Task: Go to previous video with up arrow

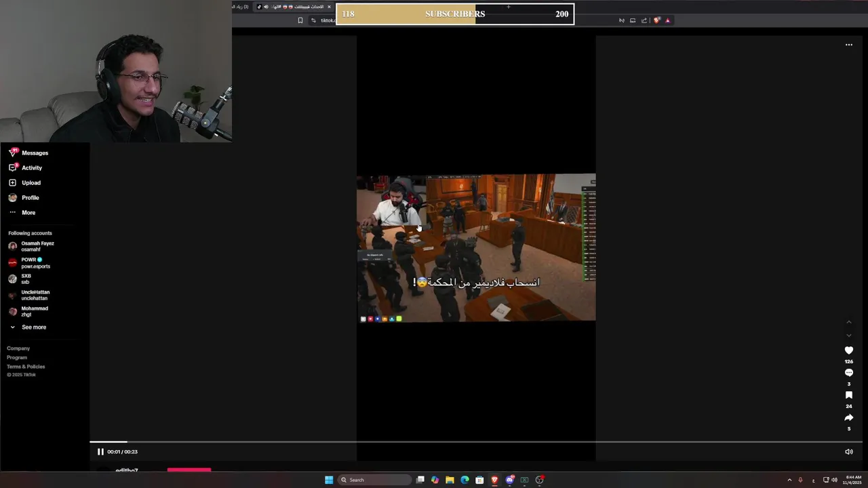Action: pyautogui.click(x=848, y=322)
